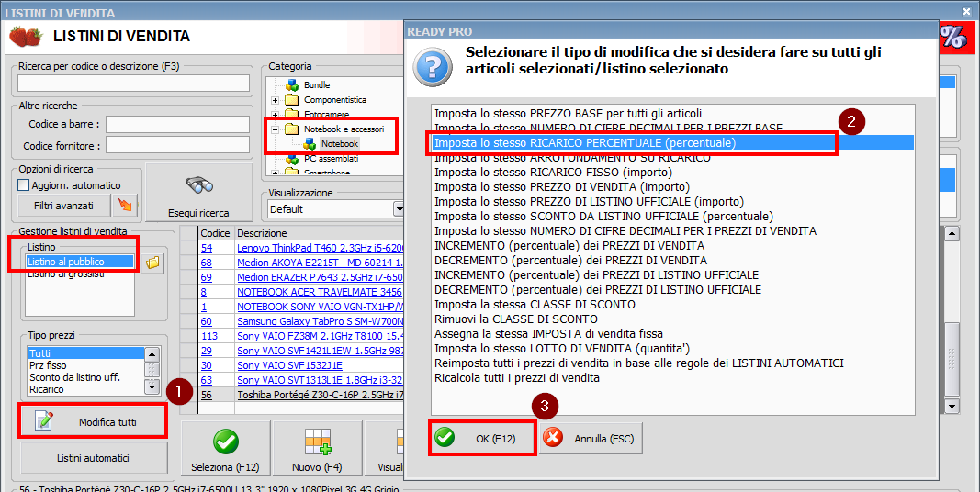The width and height of the screenshot is (980, 492).
Task: Click in the Codice fornitore field
Action: [177, 145]
